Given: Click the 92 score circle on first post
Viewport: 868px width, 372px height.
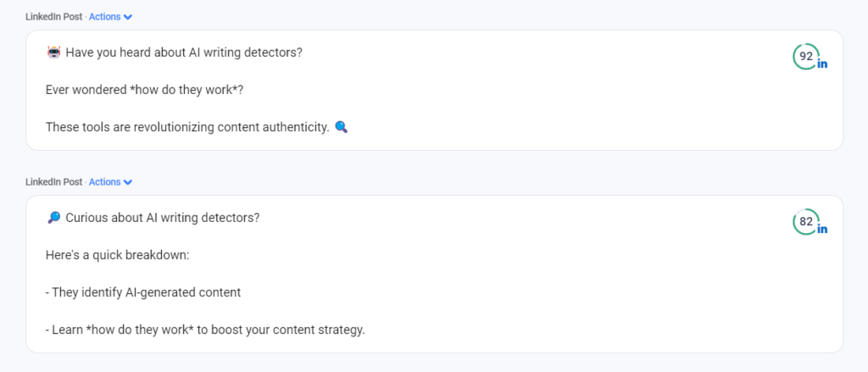Looking at the screenshot, I should (806, 57).
